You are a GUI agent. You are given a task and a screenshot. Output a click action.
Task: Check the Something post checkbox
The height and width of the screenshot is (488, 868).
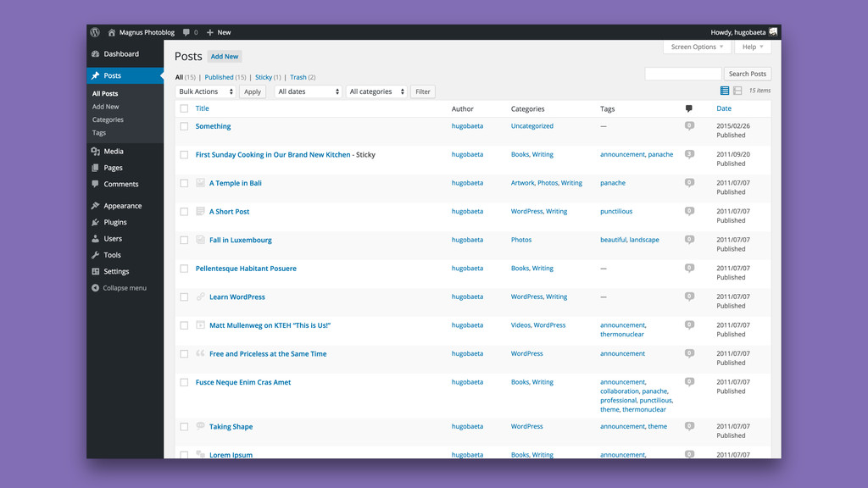(184, 126)
